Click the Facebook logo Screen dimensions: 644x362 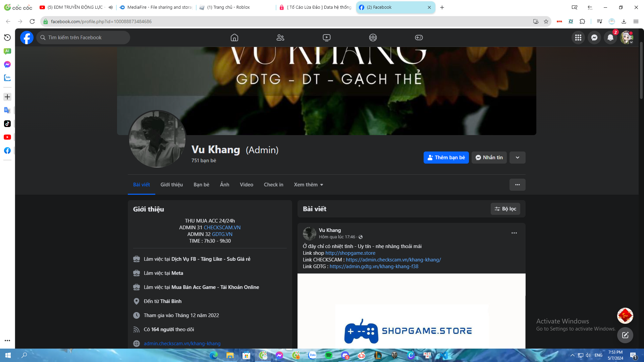click(x=27, y=38)
